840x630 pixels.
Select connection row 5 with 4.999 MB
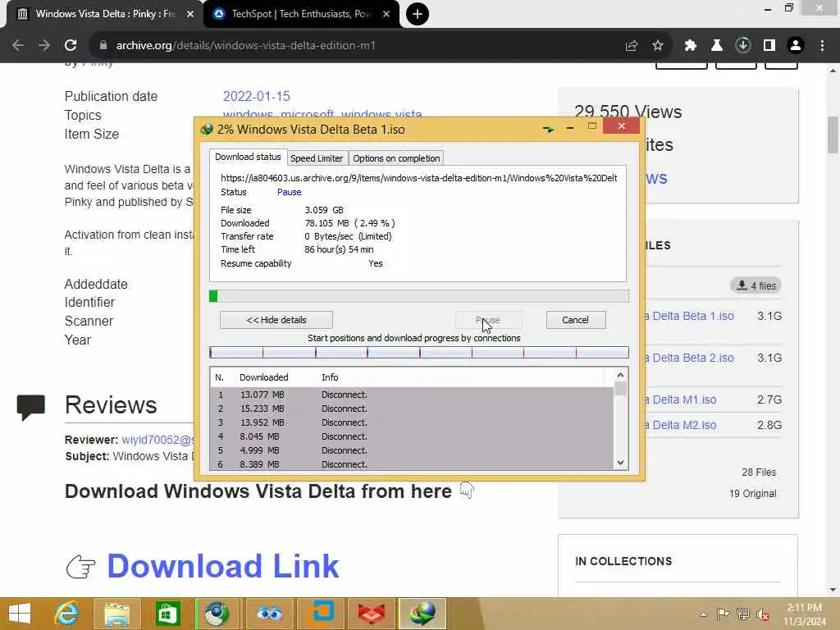coord(411,450)
